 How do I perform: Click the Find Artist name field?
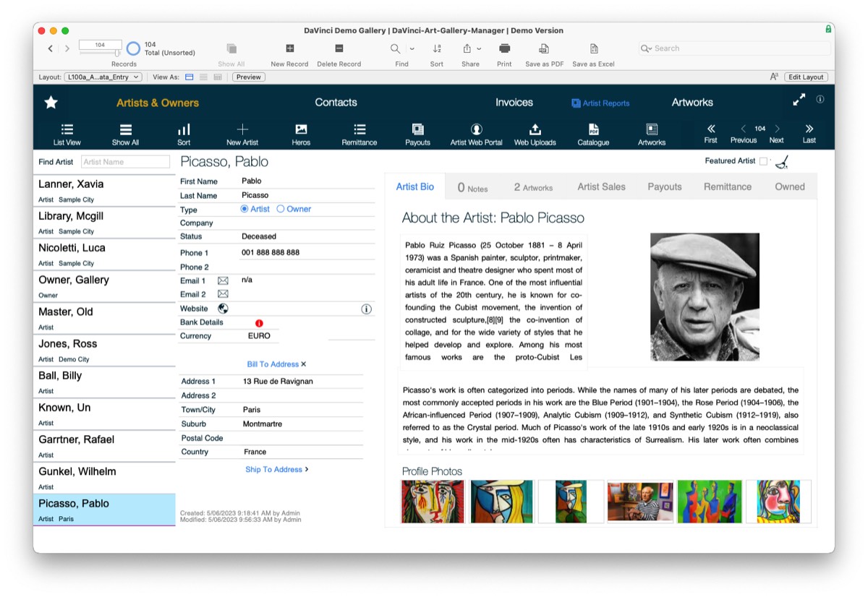125,162
